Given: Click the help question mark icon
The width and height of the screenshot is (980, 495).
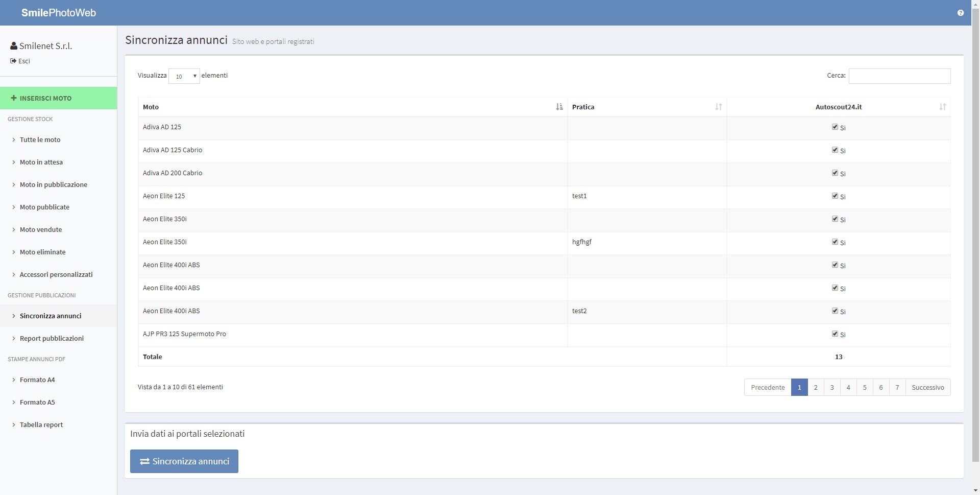Looking at the screenshot, I should click(961, 13).
